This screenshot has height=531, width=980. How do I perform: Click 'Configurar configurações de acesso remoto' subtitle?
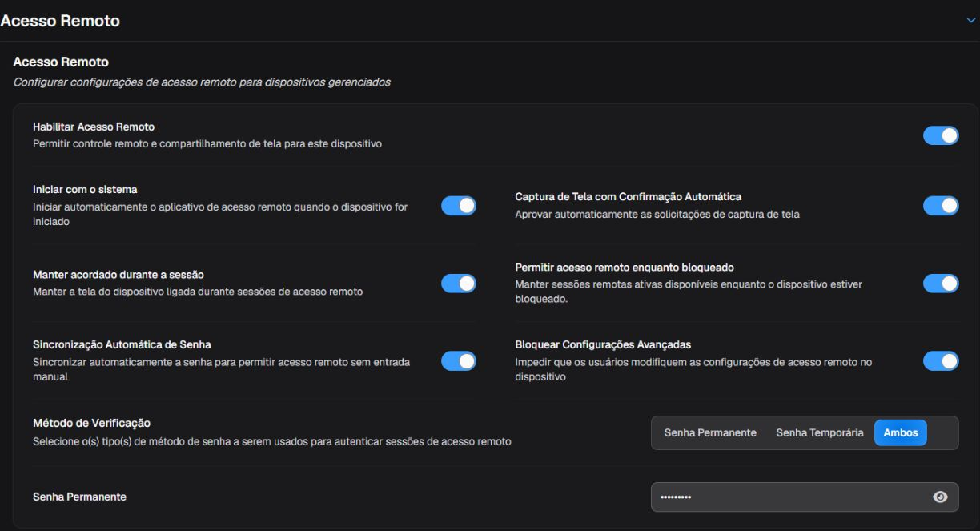coord(202,82)
